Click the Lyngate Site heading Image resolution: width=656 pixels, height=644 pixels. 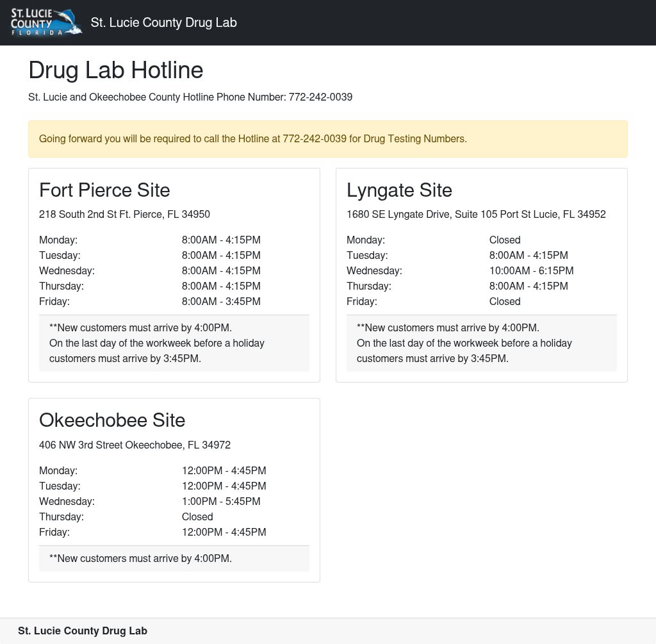(x=399, y=190)
